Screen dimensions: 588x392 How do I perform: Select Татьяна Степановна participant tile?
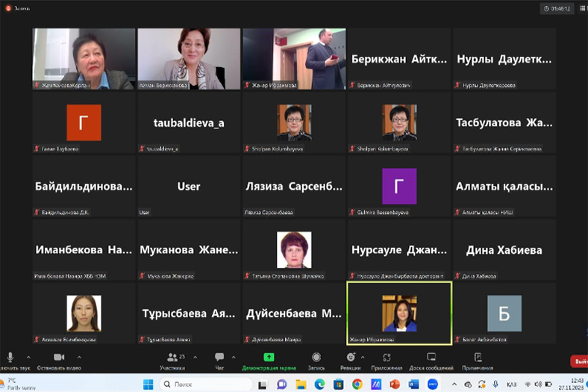(x=294, y=250)
